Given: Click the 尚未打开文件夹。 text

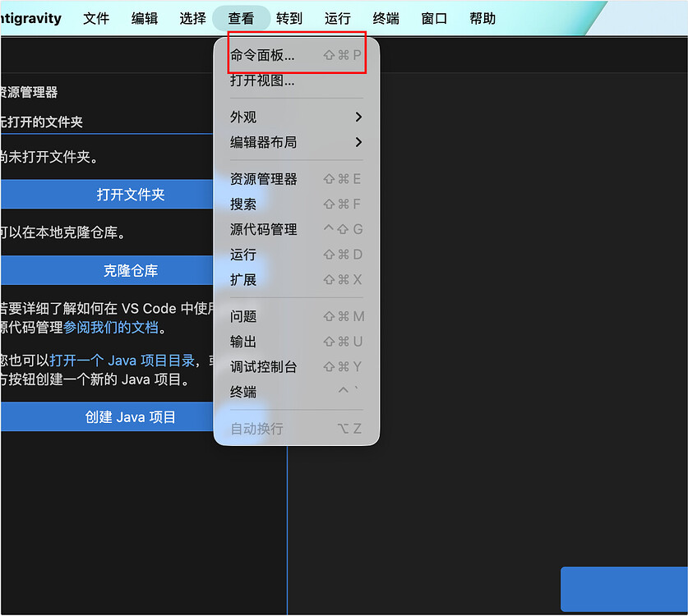Looking at the screenshot, I should pos(48,157).
